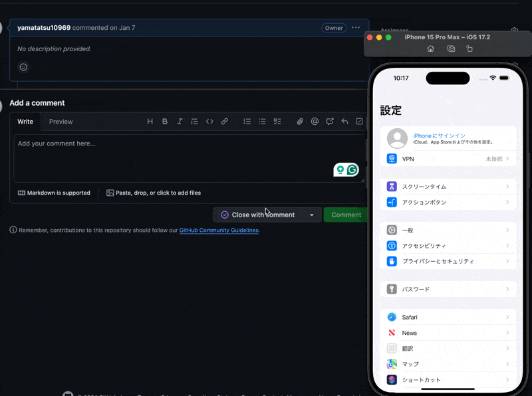The height and width of the screenshot is (396, 532).
Task: Open Safari settings in the simulator
Action: [x=448, y=318]
